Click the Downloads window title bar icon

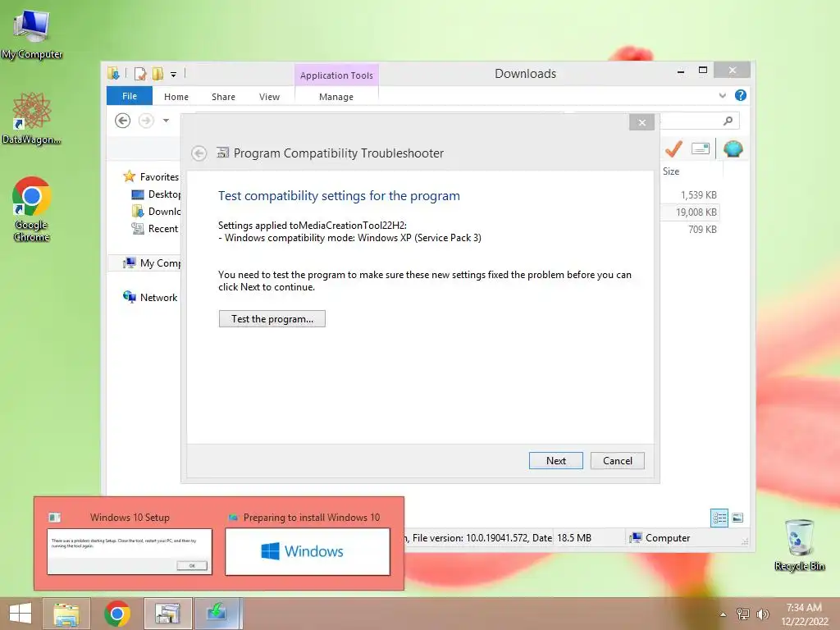coord(113,73)
